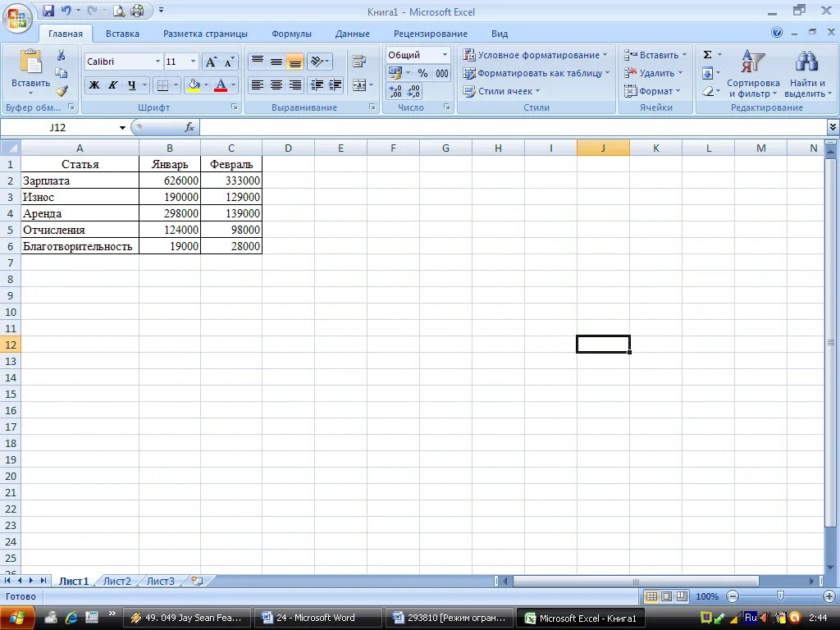This screenshot has width=840, height=630.
Task: Open Сортировка и фильтр menu
Action: pos(753,73)
